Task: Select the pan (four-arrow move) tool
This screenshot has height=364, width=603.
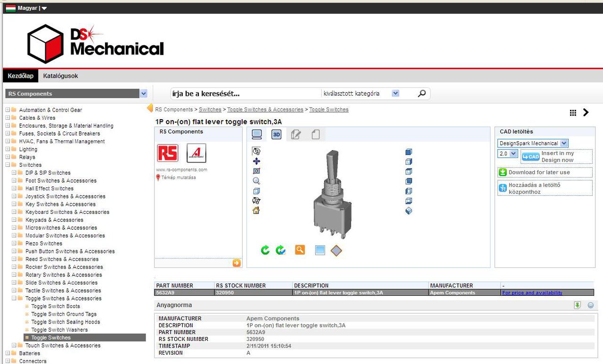Action: 256,161
